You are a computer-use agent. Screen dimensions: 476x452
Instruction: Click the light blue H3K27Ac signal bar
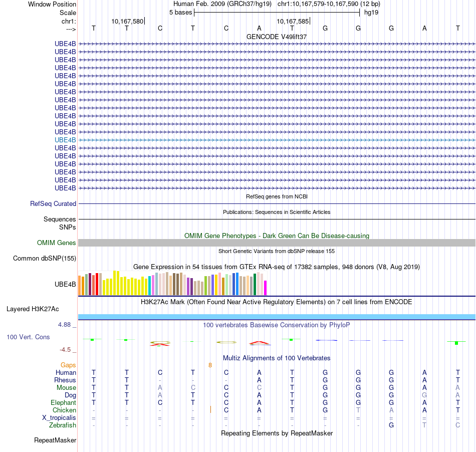pyautogui.click(x=277, y=317)
